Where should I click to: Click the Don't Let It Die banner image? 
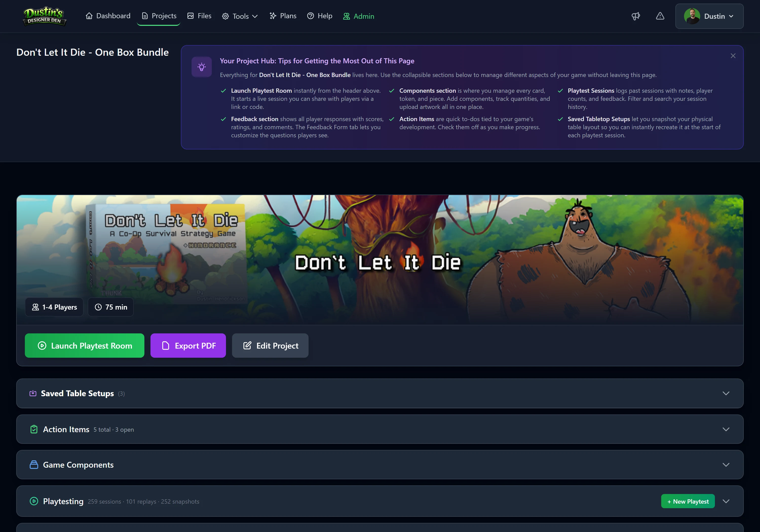pyautogui.click(x=380, y=260)
